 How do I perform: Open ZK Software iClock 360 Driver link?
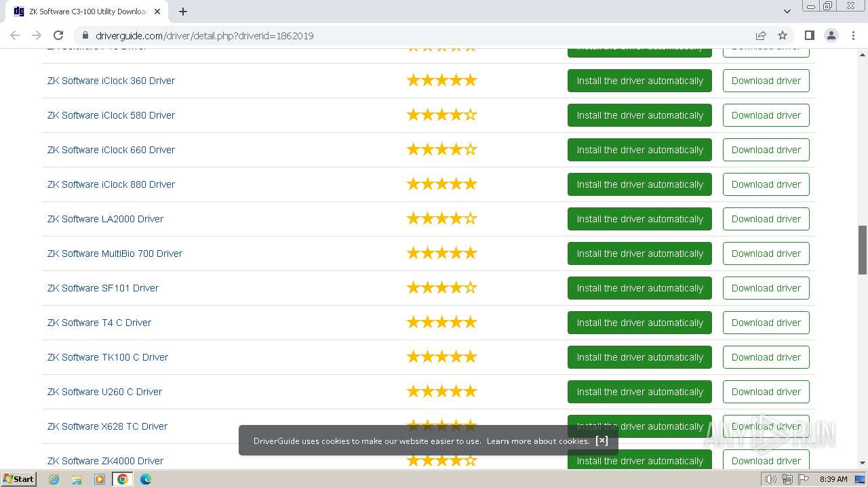tap(111, 81)
